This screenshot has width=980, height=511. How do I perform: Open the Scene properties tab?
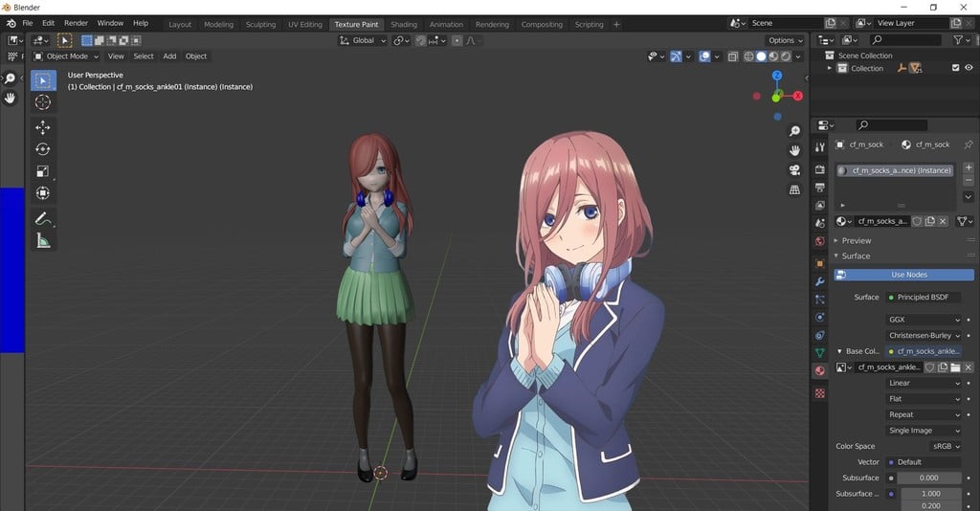(x=820, y=223)
